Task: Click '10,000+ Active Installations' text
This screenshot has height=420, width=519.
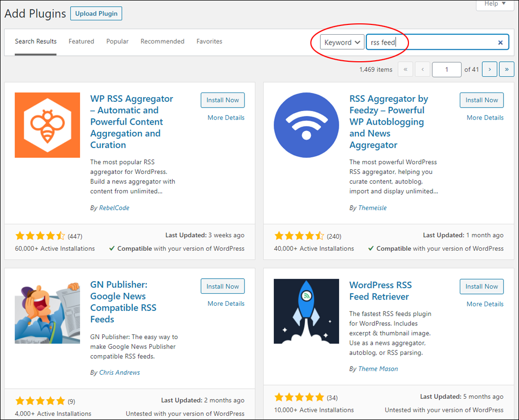Action: click(x=314, y=410)
